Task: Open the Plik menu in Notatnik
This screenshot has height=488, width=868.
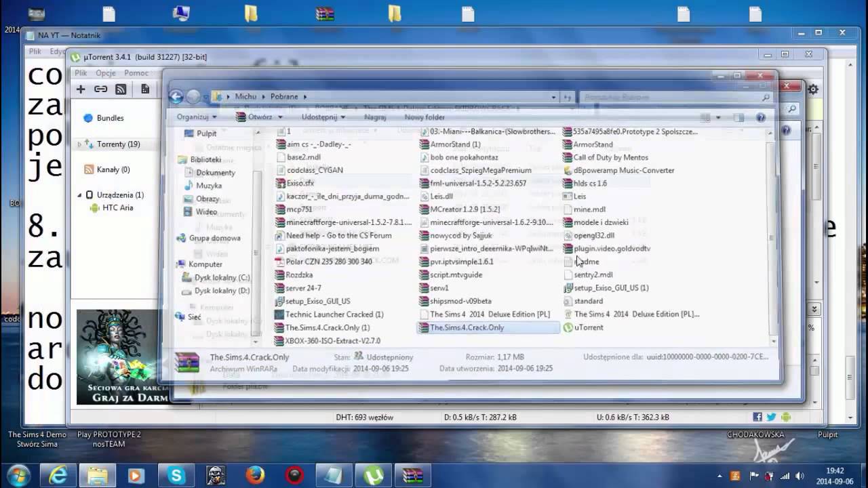Action: (x=35, y=52)
